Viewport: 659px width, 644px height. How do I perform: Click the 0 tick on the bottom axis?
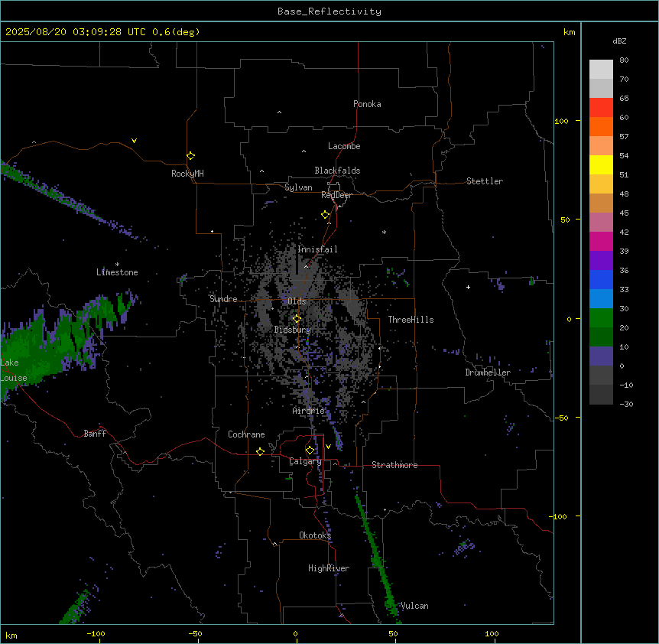295,633
